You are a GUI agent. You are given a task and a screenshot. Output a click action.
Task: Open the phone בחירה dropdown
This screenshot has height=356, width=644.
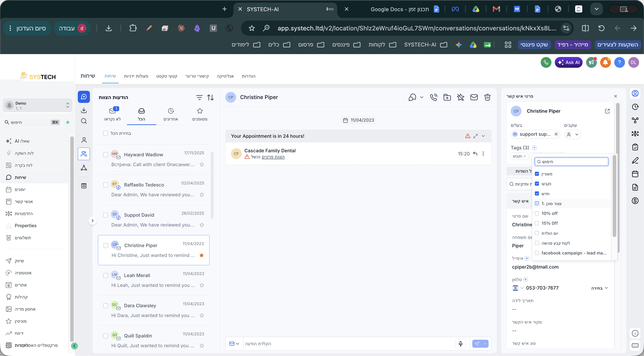point(599,288)
